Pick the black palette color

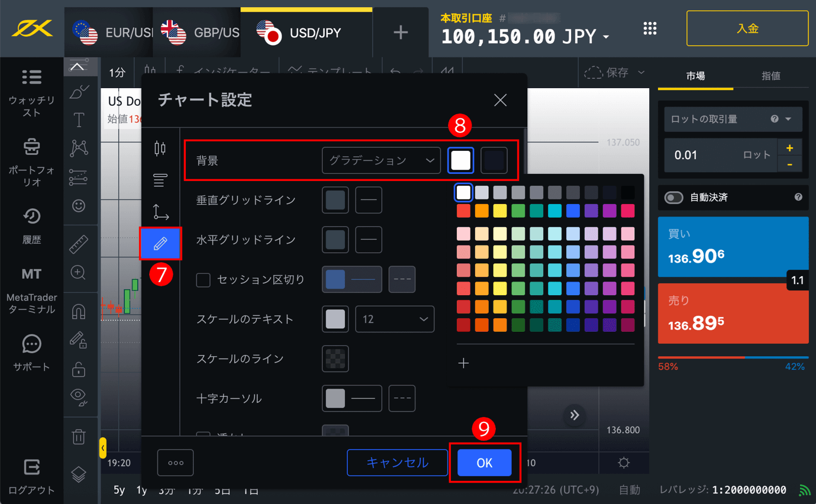[x=628, y=192]
